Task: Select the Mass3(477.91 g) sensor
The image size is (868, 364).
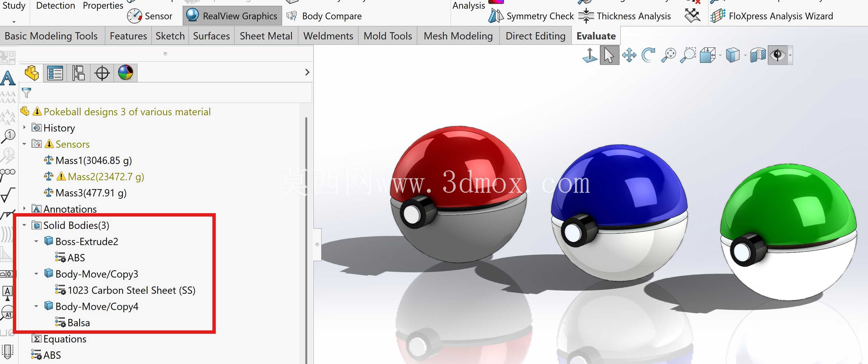Action: (85, 192)
